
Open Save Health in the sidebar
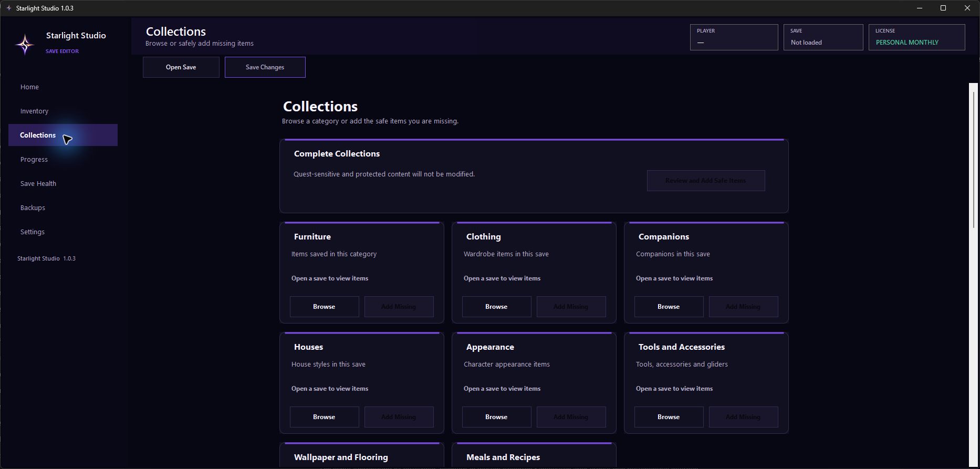point(63,183)
